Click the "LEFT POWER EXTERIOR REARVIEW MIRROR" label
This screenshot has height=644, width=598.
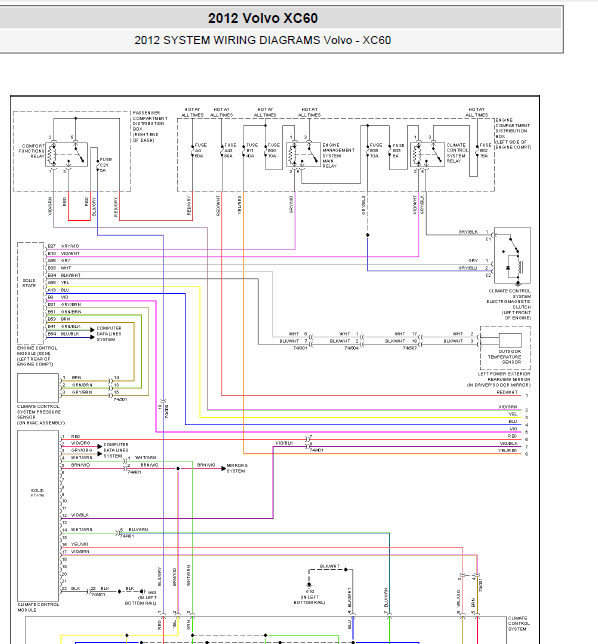coord(499,380)
